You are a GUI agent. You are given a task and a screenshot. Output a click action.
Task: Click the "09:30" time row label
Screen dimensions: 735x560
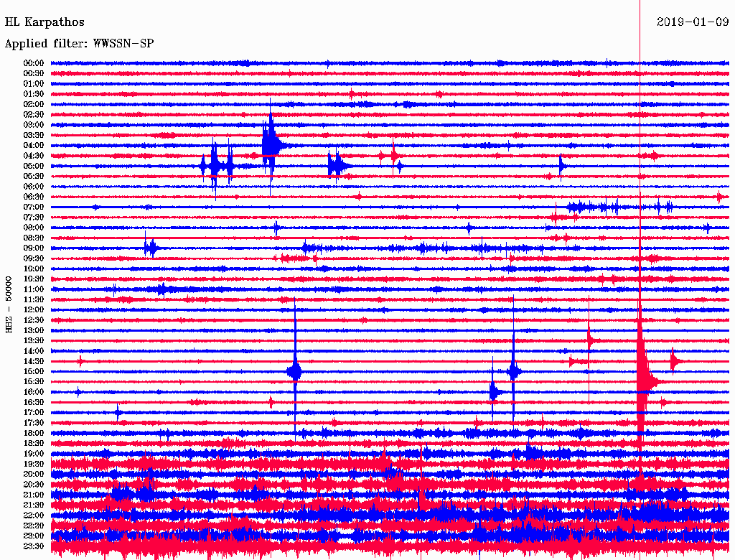pos(34,258)
